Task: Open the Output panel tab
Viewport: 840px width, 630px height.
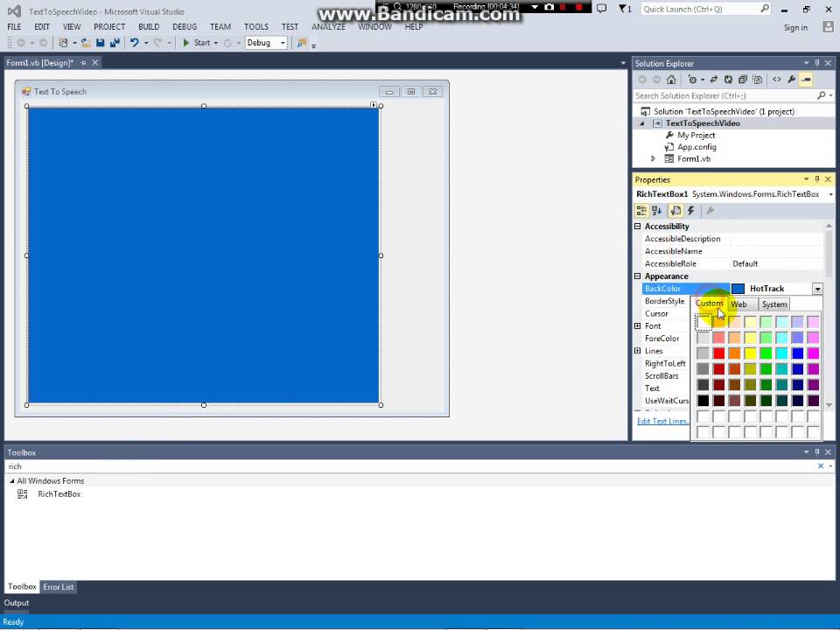Action: tap(17, 603)
